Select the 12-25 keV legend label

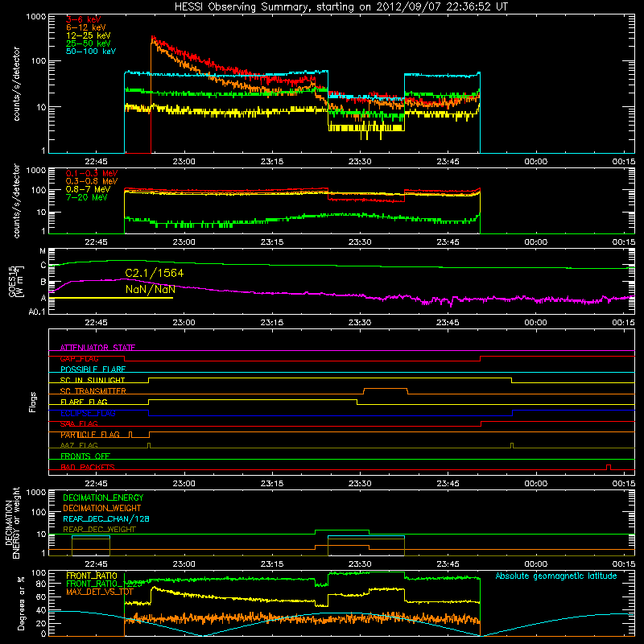(89, 35)
